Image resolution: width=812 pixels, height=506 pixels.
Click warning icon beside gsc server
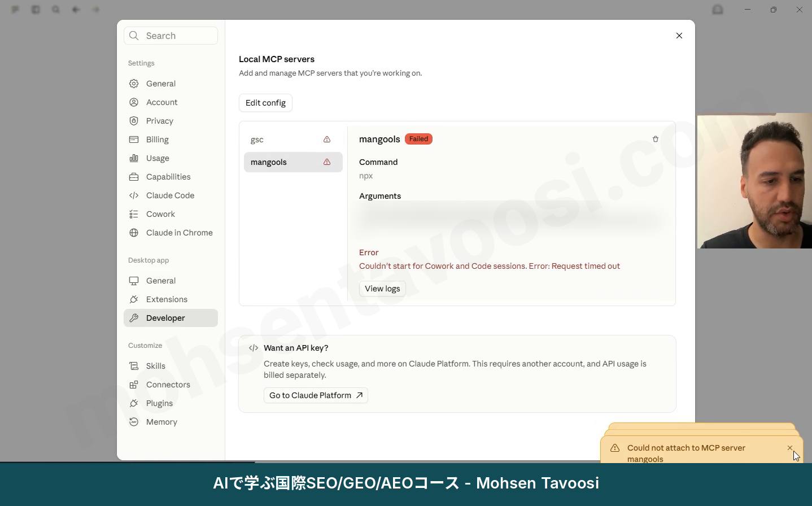point(327,139)
